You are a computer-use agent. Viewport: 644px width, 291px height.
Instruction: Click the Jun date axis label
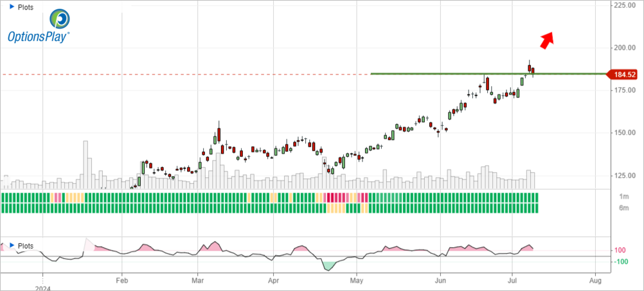[440, 281]
